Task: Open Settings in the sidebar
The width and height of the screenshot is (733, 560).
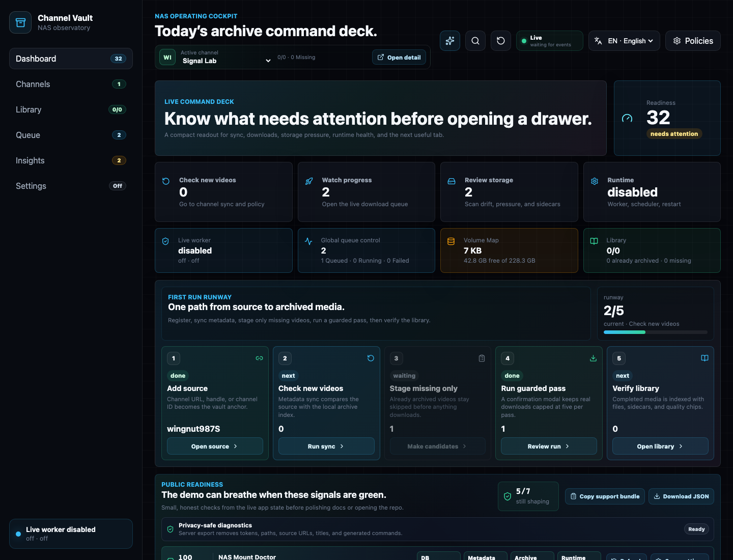Action: click(x=71, y=186)
